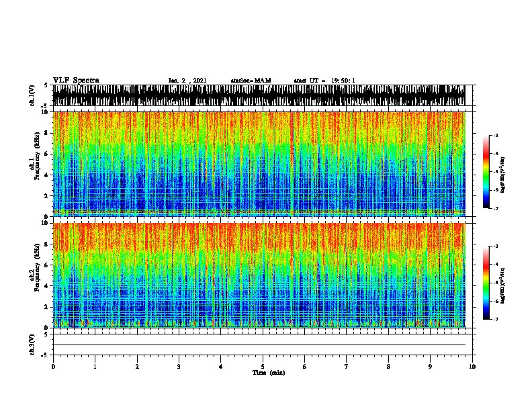532x411 pixels.
Task: Click time axis tick label 4
Action: pos(221,367)
